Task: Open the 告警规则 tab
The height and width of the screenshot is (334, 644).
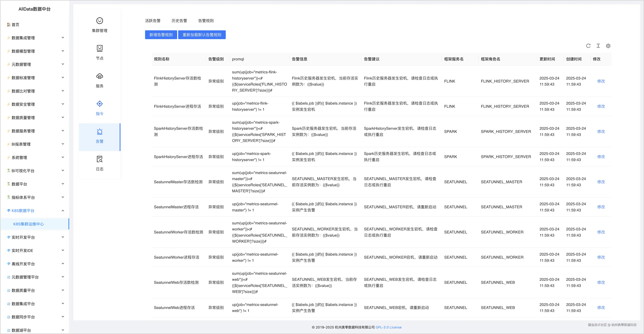Action: click(x=206, y=21)
